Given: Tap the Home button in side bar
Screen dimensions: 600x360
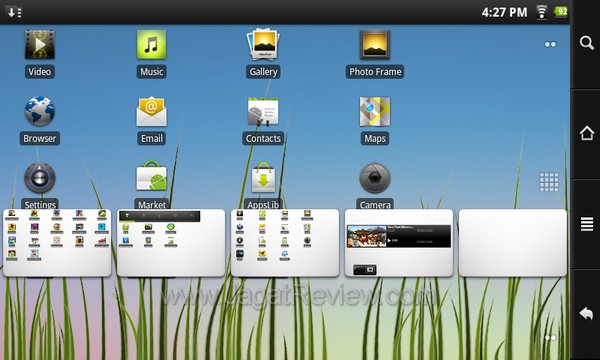Looking at the screenshot, I should [x=587, y=133].
